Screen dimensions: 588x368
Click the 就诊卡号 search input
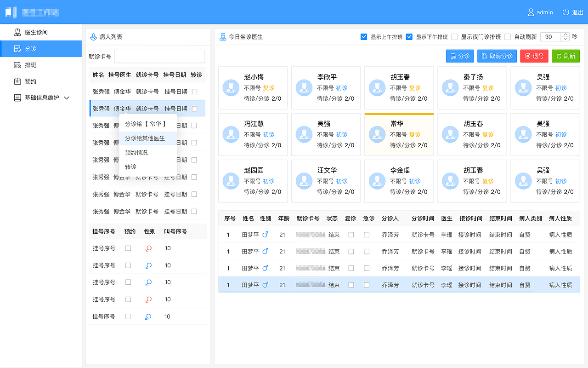159,56
